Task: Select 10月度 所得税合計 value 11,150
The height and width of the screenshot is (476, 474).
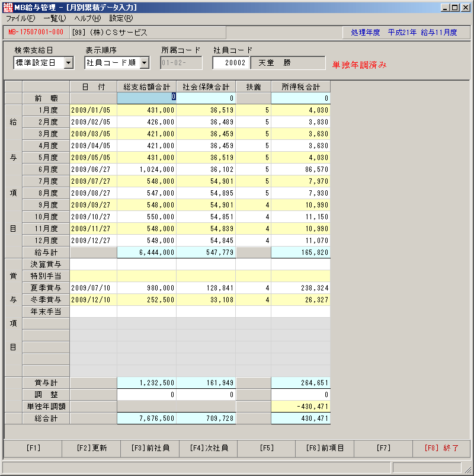Action: 301,217
